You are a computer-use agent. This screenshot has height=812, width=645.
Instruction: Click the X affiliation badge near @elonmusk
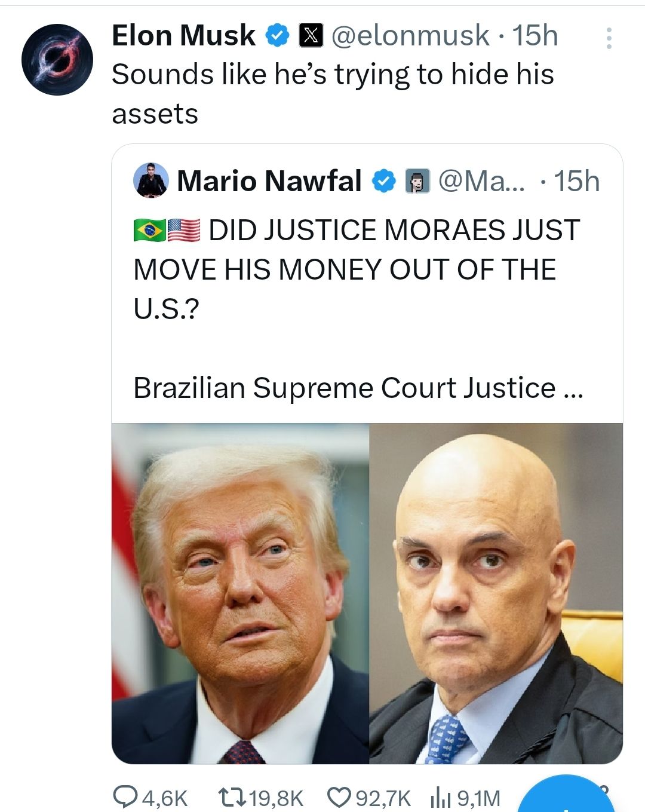click(x=311, y=36)
